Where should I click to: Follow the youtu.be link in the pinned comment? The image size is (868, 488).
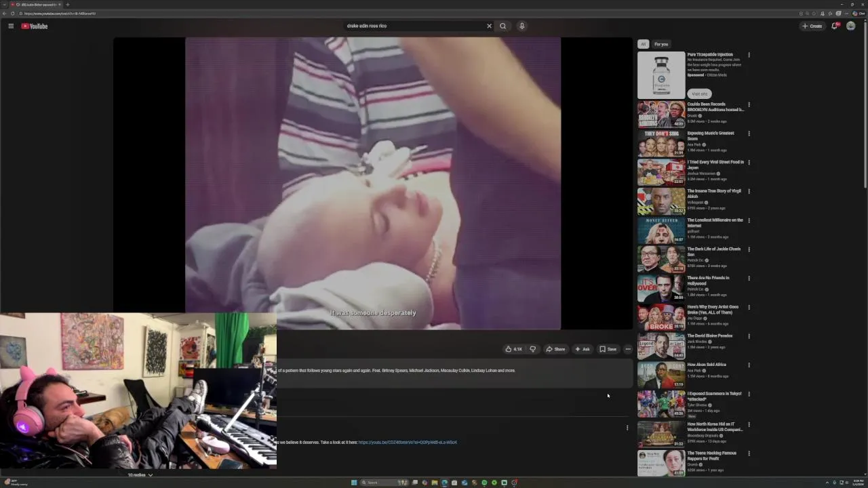click(408, 442)
